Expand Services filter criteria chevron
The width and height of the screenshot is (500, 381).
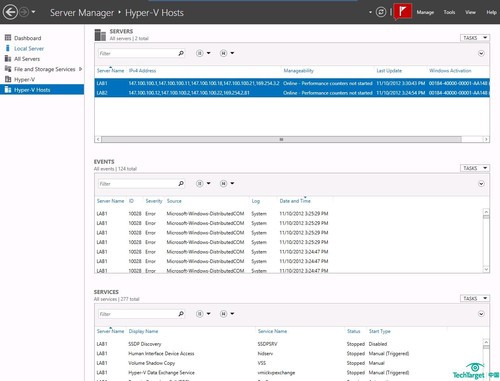pyautogui.click(x=481, y=314)
